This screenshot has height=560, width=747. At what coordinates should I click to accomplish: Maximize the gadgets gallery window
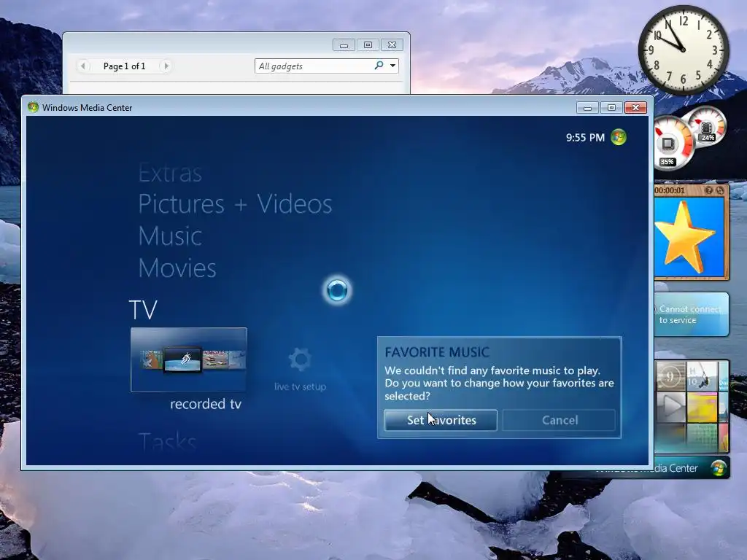click(x=368, y=45)
